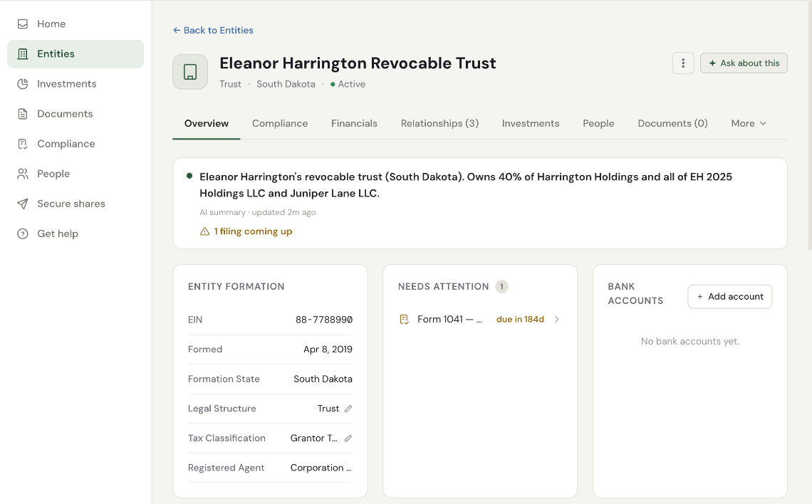Select Secure shares label in sidebar

pos(71,204)
